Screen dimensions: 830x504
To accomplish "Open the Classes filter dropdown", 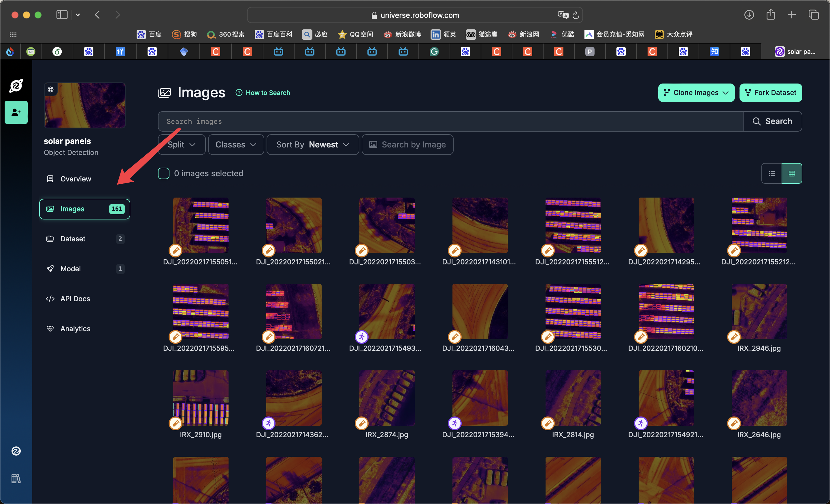I will (x=236, y=145).
